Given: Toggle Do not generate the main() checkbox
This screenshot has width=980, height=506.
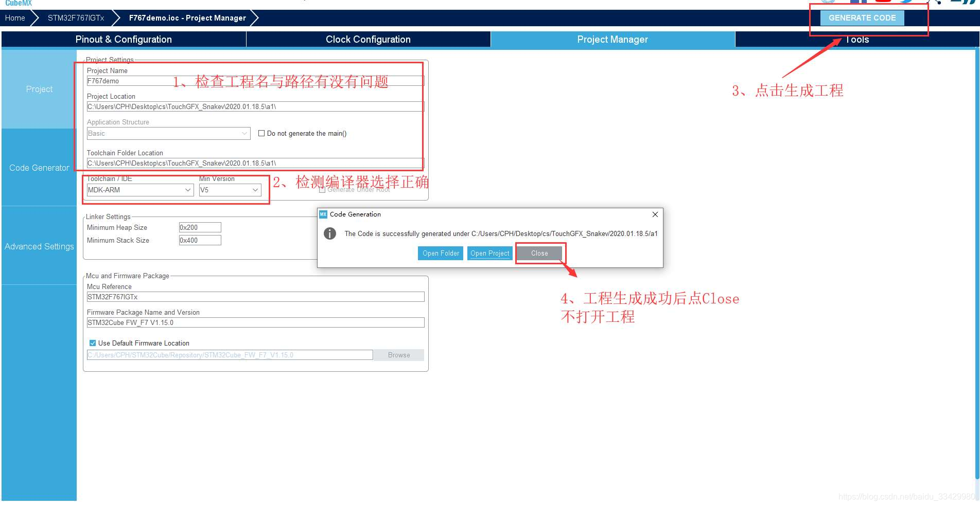Looking at the screenshot, I should [x=261, y=133].
